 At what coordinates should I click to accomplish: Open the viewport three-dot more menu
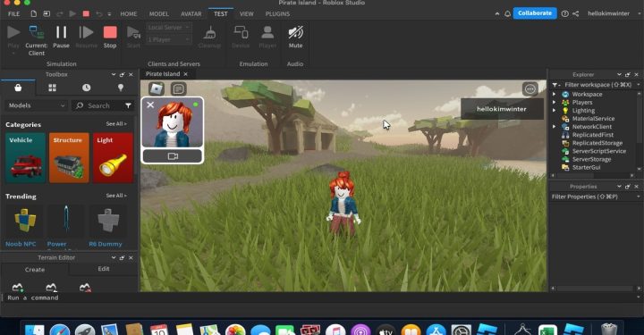[530, 89]
